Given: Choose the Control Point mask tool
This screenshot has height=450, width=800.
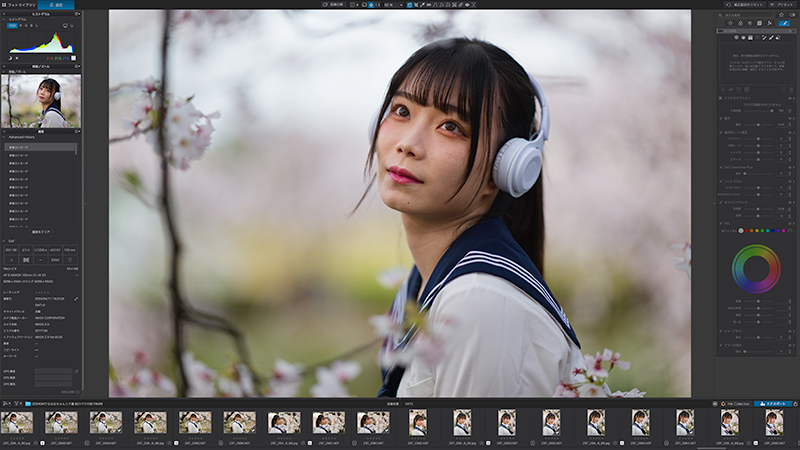Looking at the screenshot, I should tap(736, 38).
